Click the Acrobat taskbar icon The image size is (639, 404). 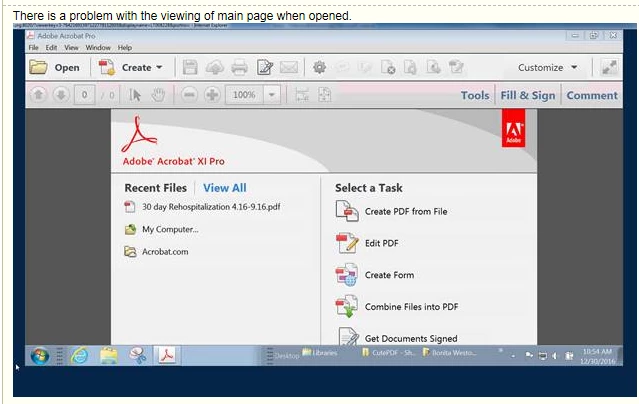point(167,355)
